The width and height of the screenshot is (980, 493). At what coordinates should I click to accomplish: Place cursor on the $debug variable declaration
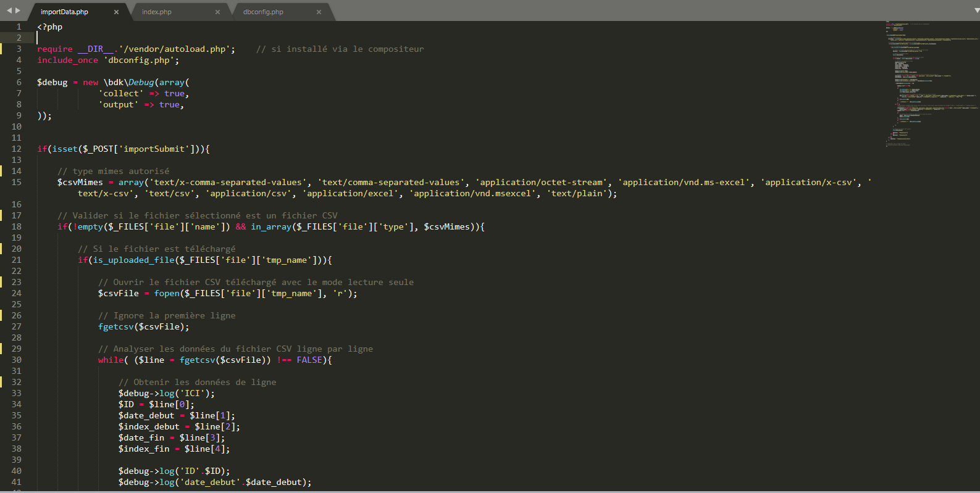pos(52,82)
